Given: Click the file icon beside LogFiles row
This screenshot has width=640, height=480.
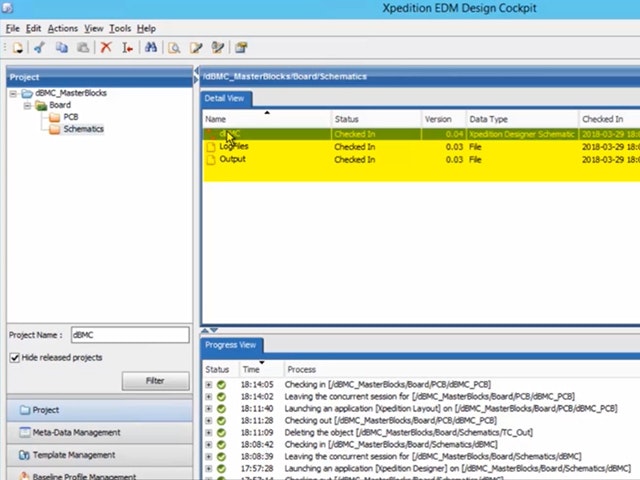Looking at the screenshot, I should [211, 147].
